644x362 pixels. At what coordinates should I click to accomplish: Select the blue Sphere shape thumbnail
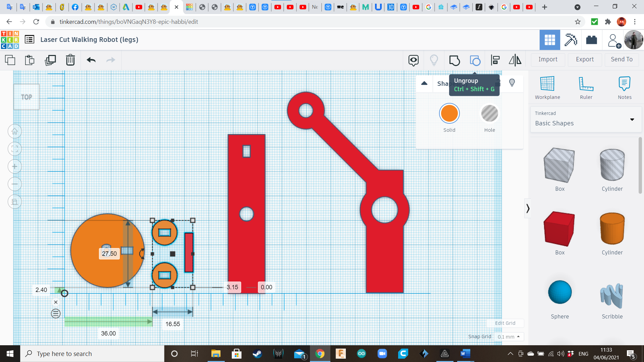click(x=559, y=292)
